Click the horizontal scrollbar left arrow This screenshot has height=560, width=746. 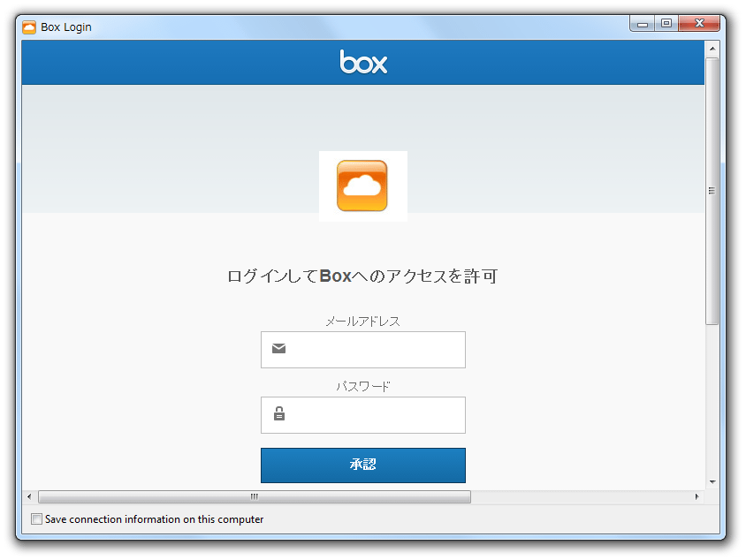click(x=29, y=496)
